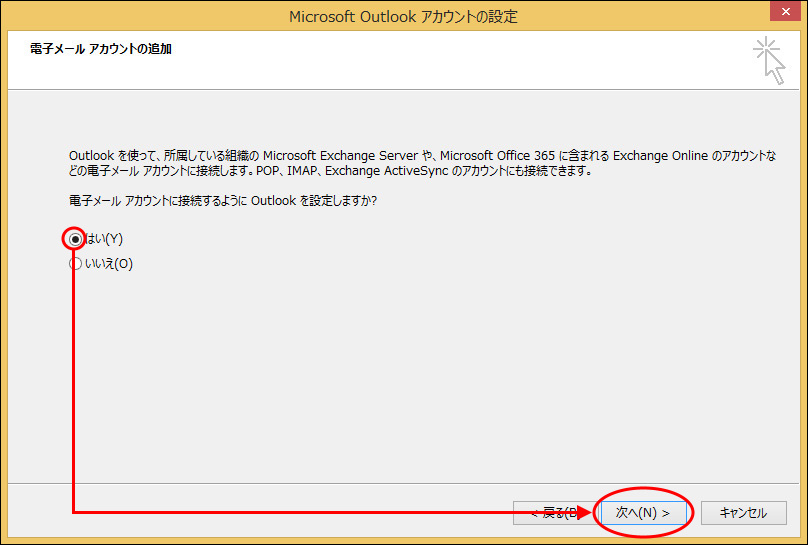This screenshot has width=808, height=545.
Task: Click the < 戻る(B) button
Action: click(556, 513)
